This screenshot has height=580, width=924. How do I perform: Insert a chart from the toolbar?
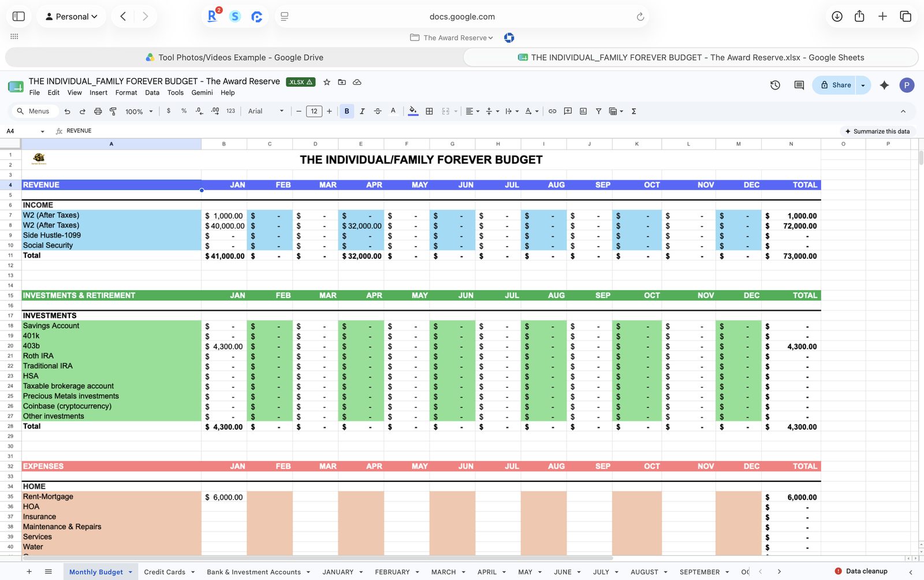pos(583,111)
